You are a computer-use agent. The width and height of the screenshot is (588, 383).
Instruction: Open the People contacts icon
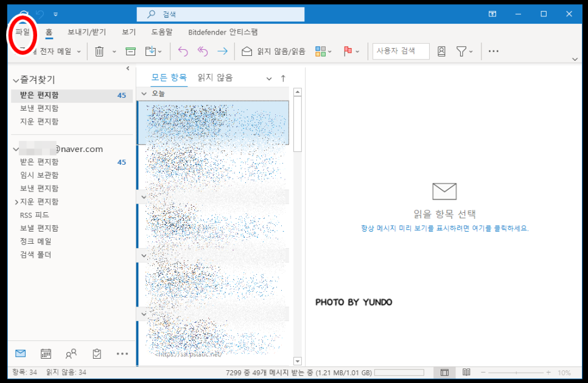point(71,353)
